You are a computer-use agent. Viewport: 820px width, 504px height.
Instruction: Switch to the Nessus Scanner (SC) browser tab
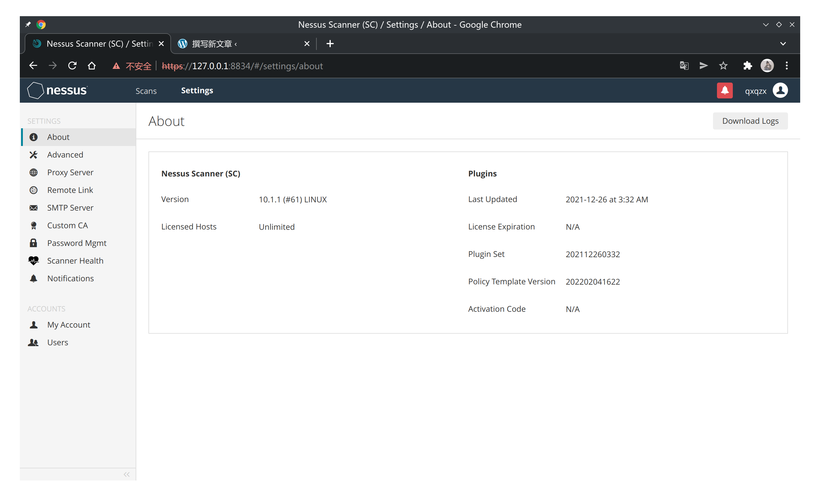[97, 44]
